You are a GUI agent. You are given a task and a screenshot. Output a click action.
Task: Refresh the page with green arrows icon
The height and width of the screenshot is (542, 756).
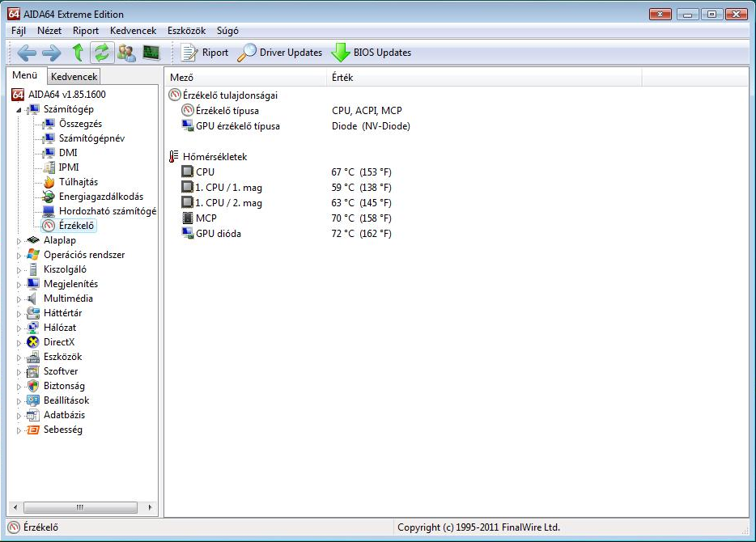102,53
